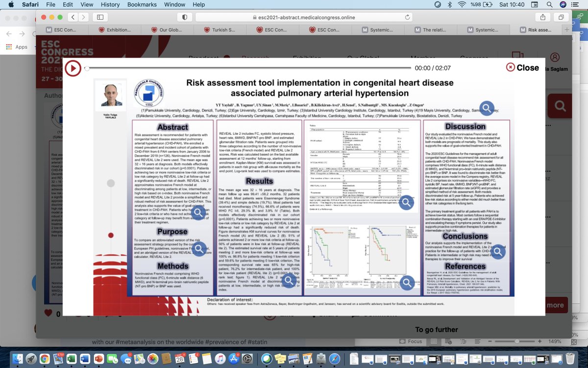Open Apps shortcut in Chrome bookmarks bar

click(x=17, y=47)
